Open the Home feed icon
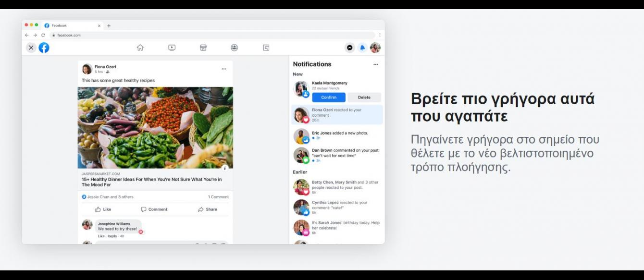The image size is (644, 280). coord(140,48)
